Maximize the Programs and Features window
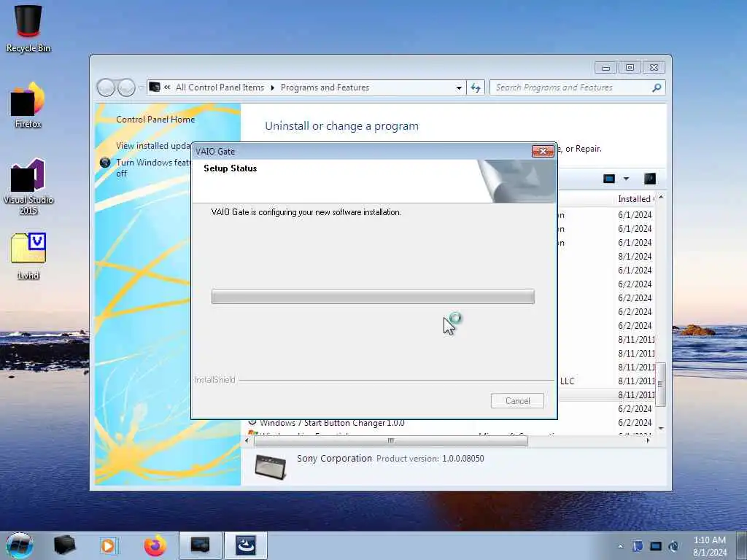747x560 pixels. click(x=630, y=68)
